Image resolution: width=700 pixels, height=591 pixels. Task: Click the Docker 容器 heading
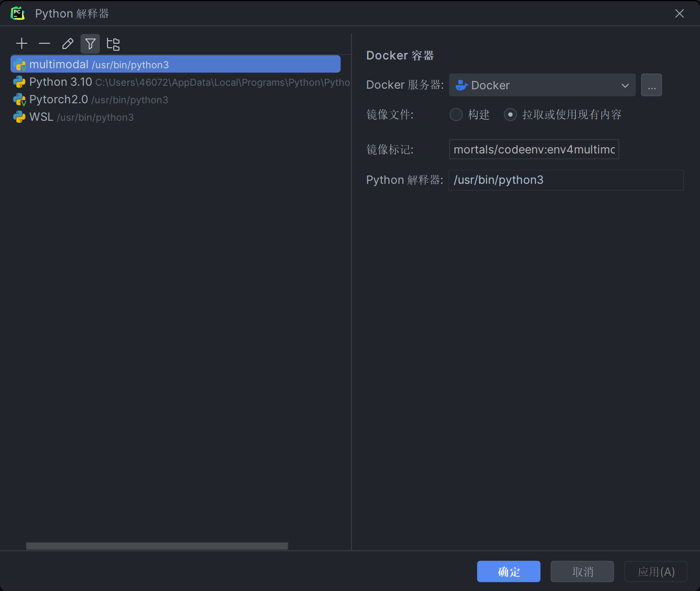[x=400, y=55]
